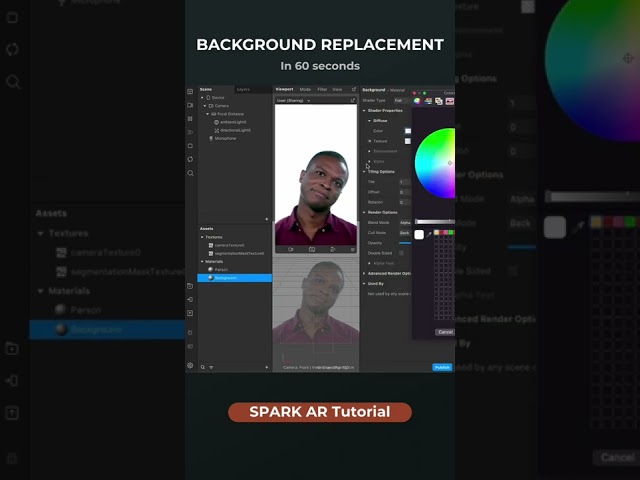Select the Person material in Assets
This screenshot has width=640, height=480.
(221, 270)
